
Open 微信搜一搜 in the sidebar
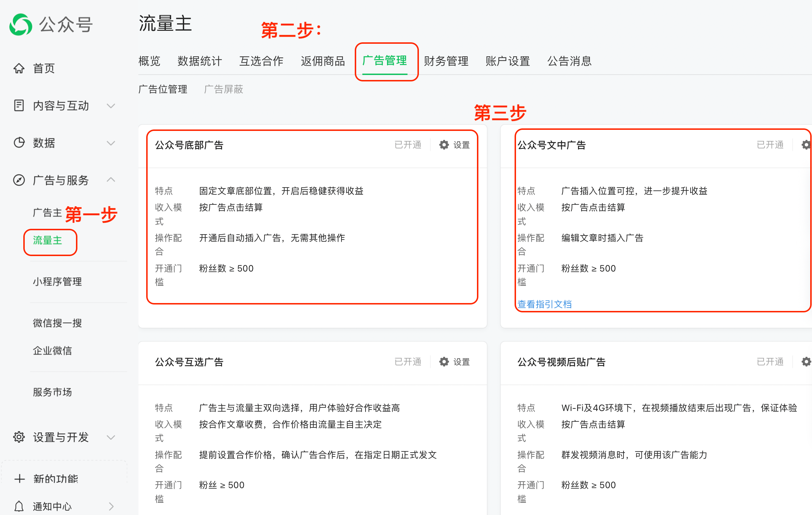click(x=57, y=323)
